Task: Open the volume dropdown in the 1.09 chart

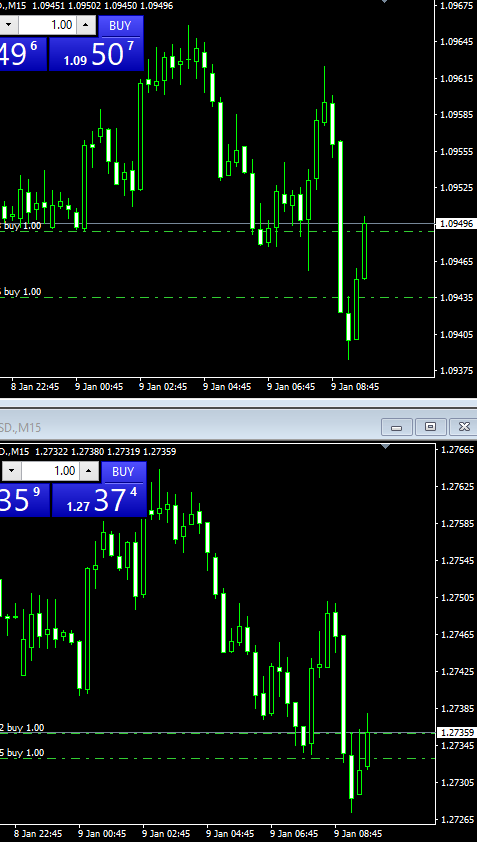Action: [9, 25]
